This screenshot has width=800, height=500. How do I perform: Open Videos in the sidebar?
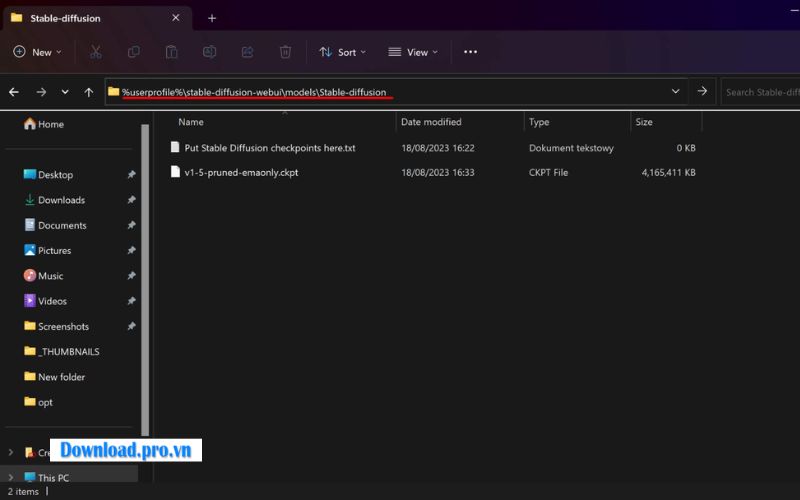(45, 301)
